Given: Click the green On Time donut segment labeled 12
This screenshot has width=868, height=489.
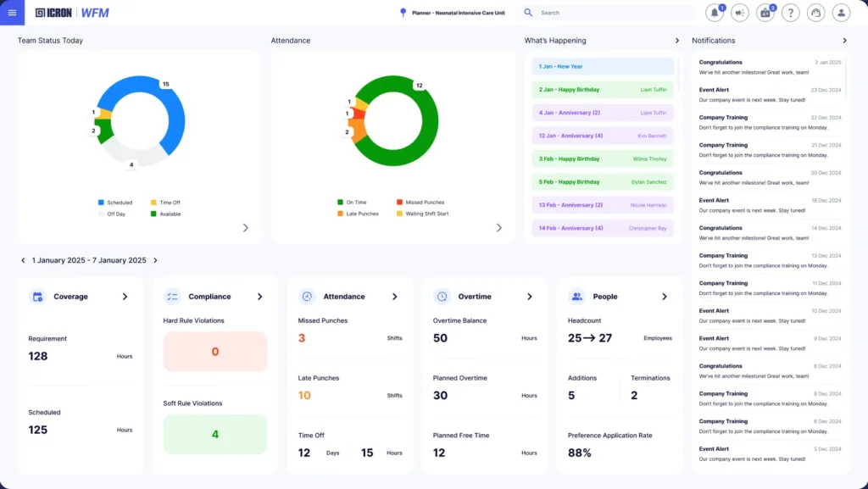Looking at the screenshot, I should pyautogui.click(x=427, y=130).
